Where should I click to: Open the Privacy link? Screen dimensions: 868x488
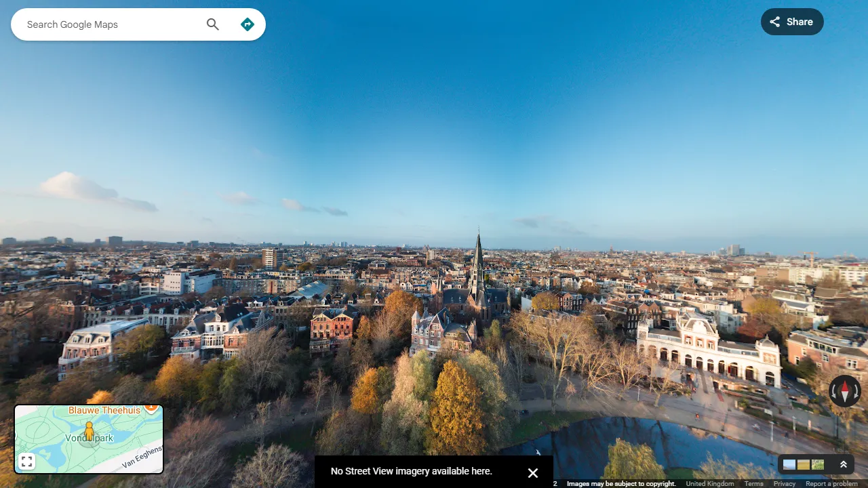click(785, 484)
